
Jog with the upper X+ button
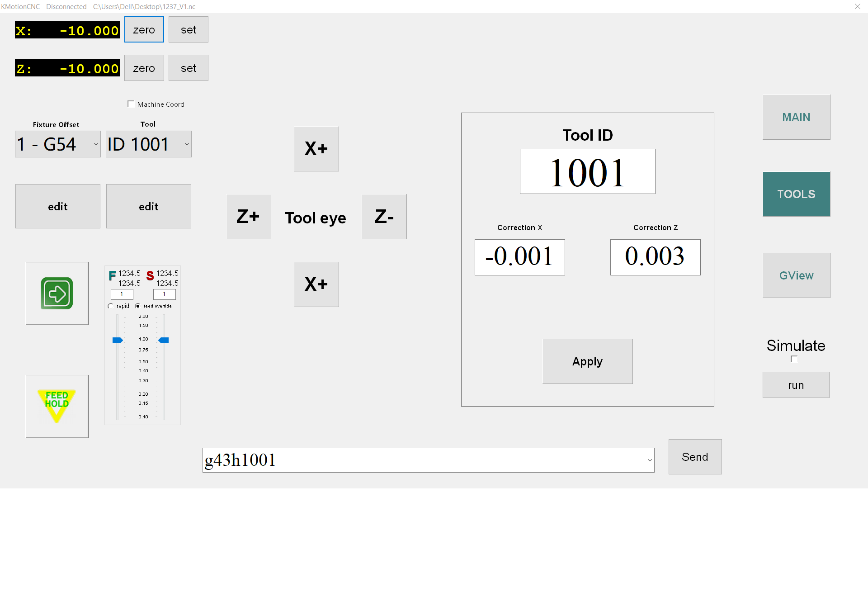point(316,149)
